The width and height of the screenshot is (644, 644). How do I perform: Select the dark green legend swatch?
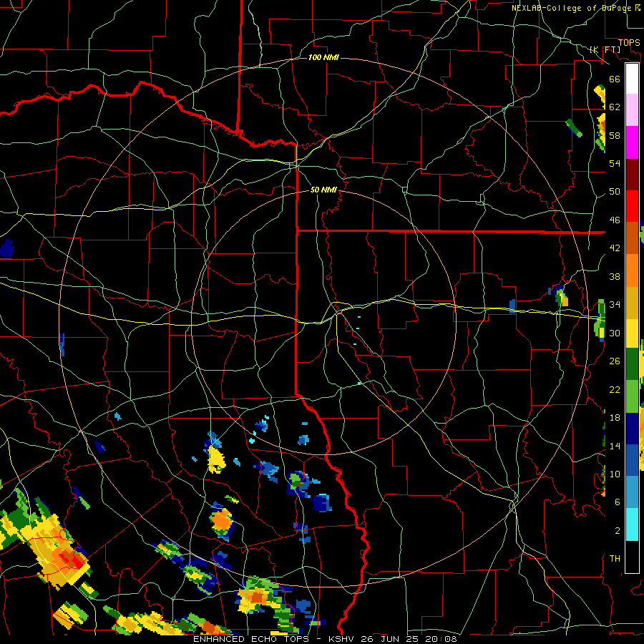click(x=632, y=364)
